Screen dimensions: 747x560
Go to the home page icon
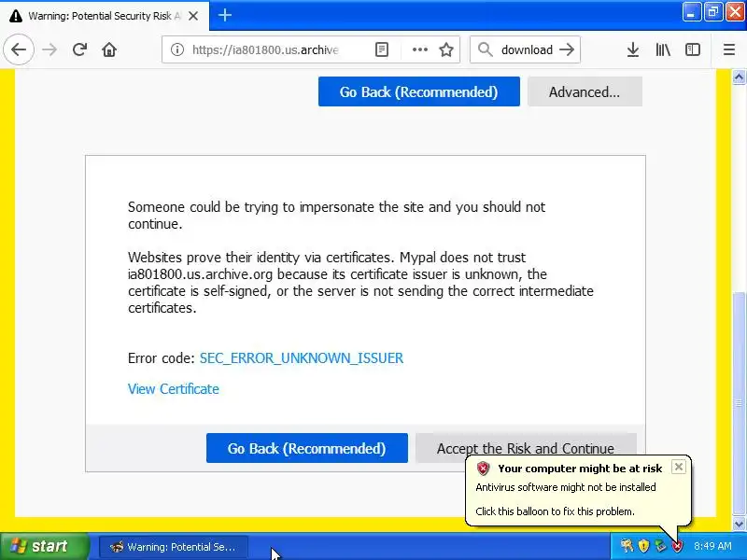(109, 49)
